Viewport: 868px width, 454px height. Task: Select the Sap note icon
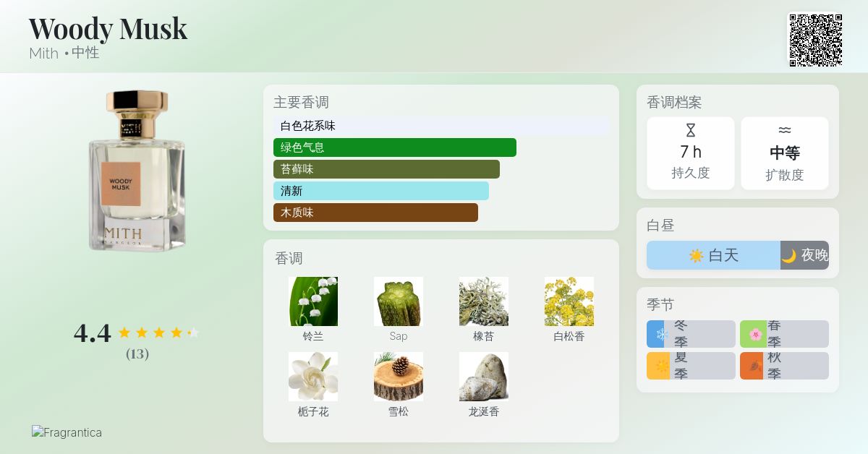coord(399,301)
